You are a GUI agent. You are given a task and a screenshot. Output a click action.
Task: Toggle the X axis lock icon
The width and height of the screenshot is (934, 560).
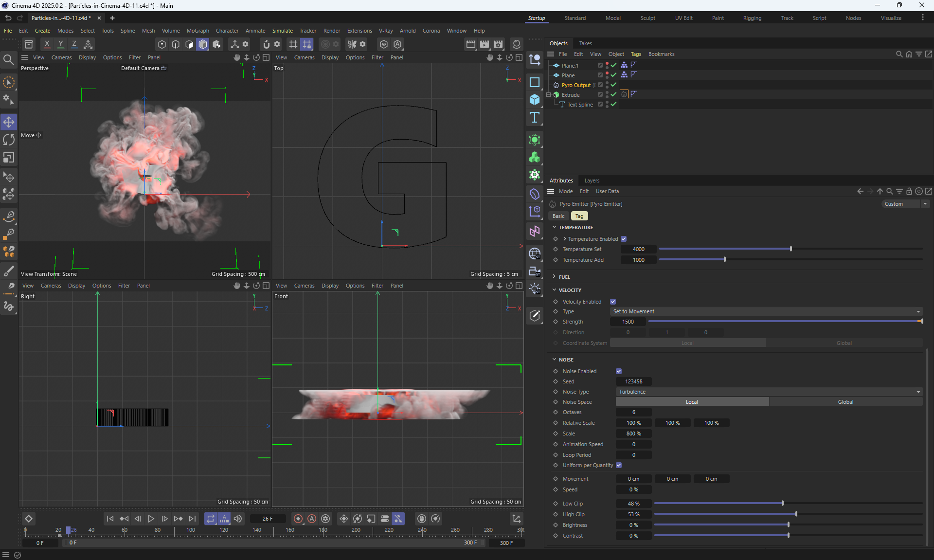click(47, 44)
